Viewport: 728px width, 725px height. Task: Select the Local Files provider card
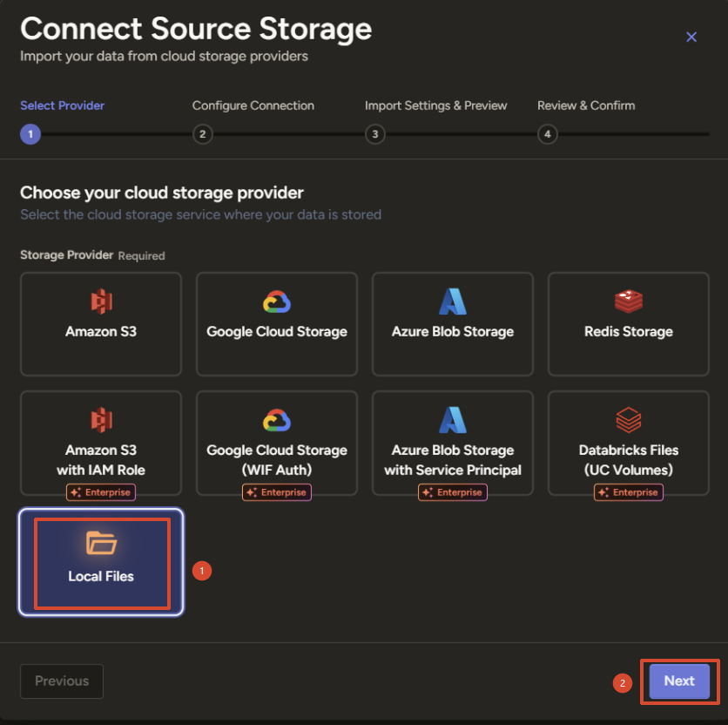click(101, 562)
